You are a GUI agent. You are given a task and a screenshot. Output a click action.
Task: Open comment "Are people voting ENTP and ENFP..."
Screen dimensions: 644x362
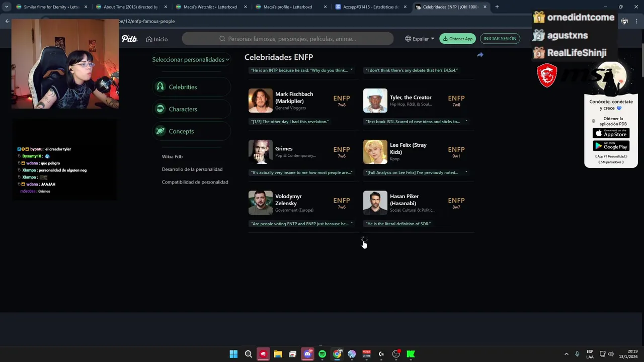[301, 224]
